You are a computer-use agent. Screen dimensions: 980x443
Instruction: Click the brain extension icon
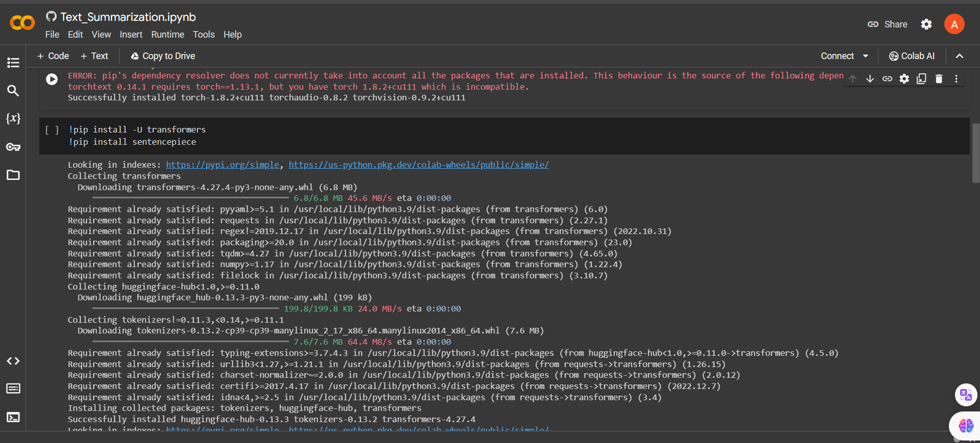pos(965,425)
